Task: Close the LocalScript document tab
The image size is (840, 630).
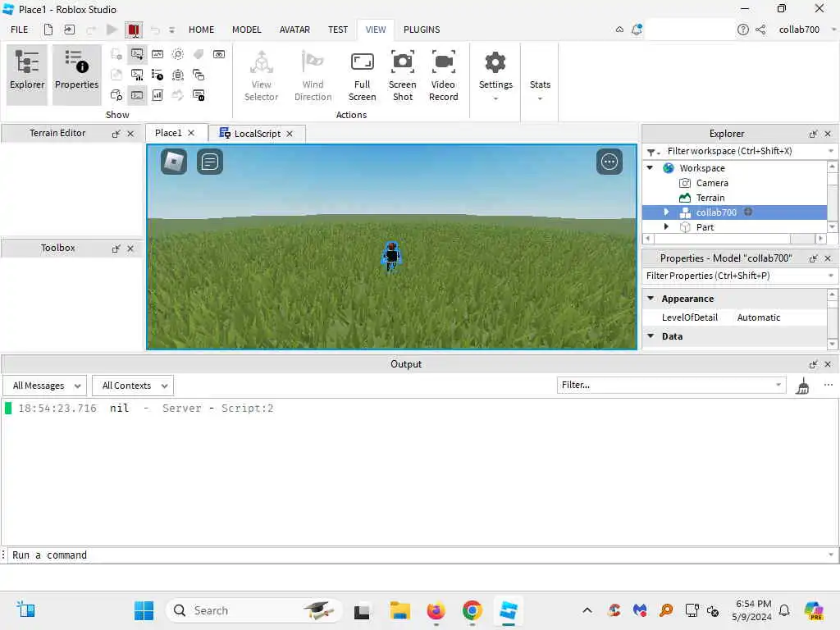Action: pos(290,134)
